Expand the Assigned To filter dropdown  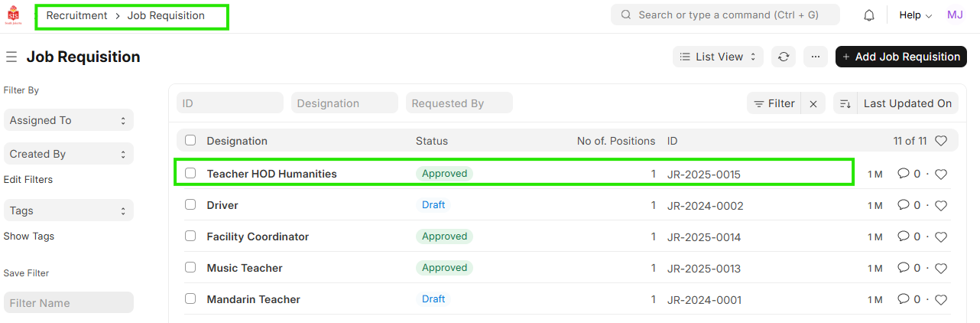click(x=68, y=120)
